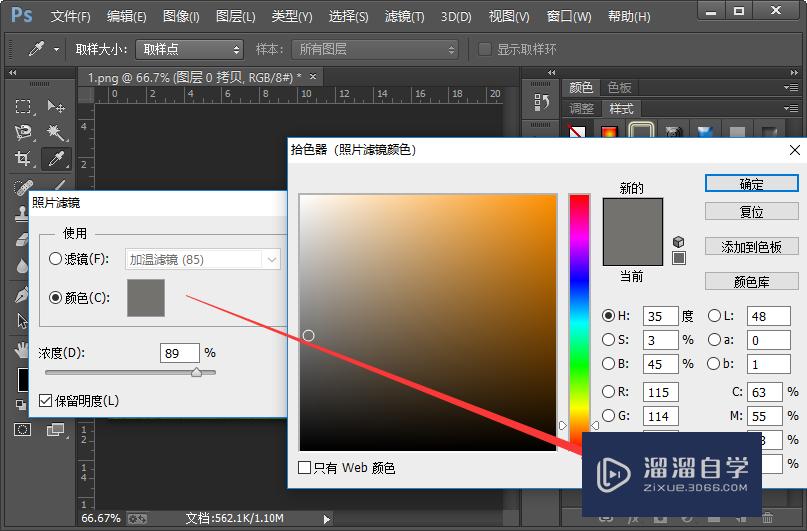Open the 编辑(E) menu
807x531 pixels.
tap(126, 16)
